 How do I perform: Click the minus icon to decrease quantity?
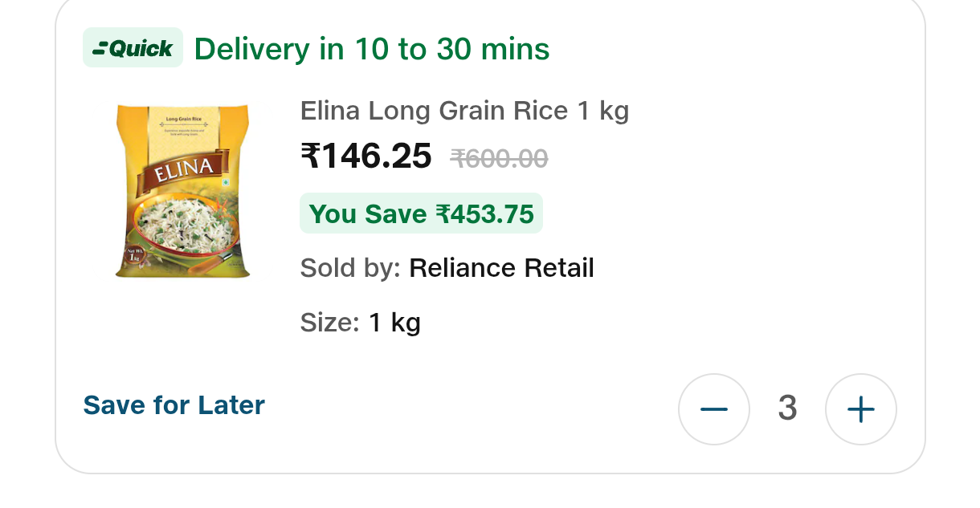pyautogui.click(x=713, y=409)
